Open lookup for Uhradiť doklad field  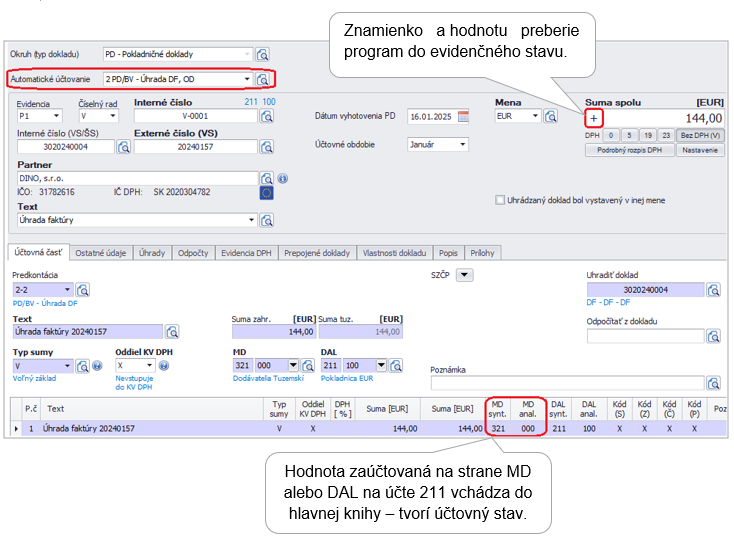pyautogui.click(x=713, y=290)
